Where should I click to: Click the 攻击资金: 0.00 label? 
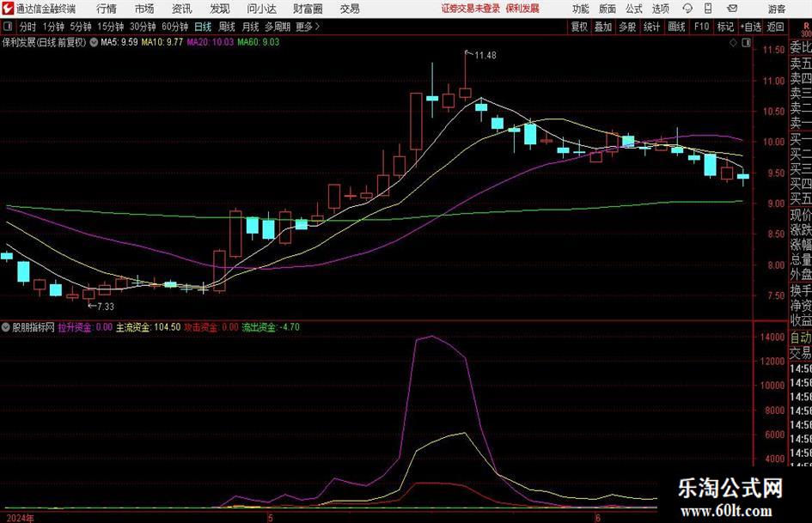pyautogui.click(x=211, y=327)
